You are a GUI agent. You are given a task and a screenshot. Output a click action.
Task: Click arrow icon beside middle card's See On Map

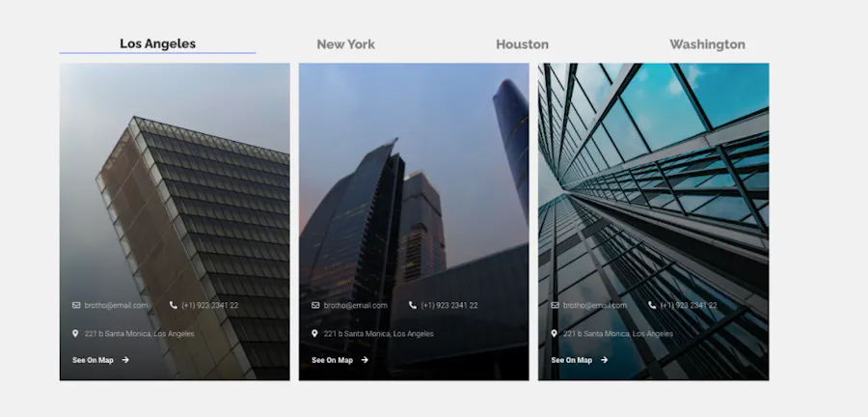coord(365,360)
